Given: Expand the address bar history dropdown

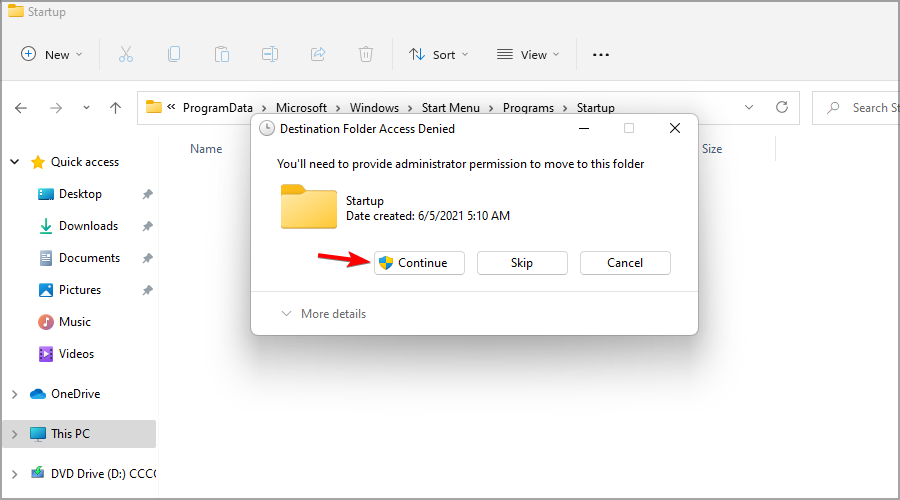Looking at the screenshot, I should [x=748, y=107].
